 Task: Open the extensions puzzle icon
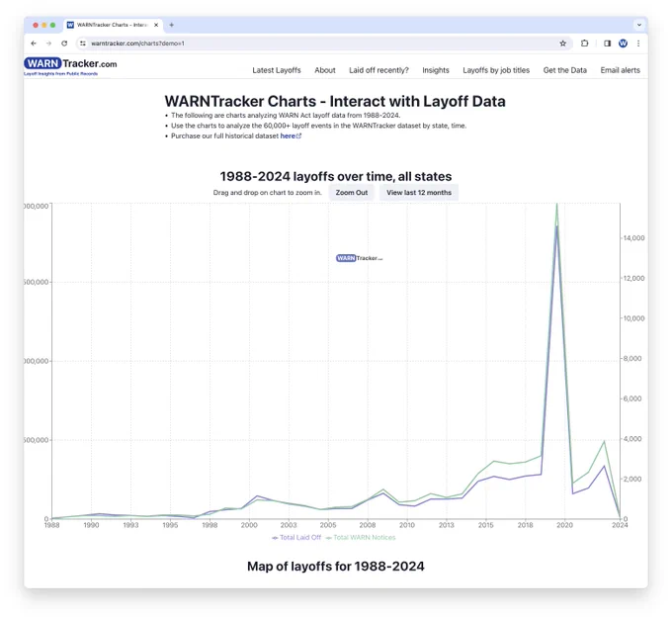pos(585,44)
